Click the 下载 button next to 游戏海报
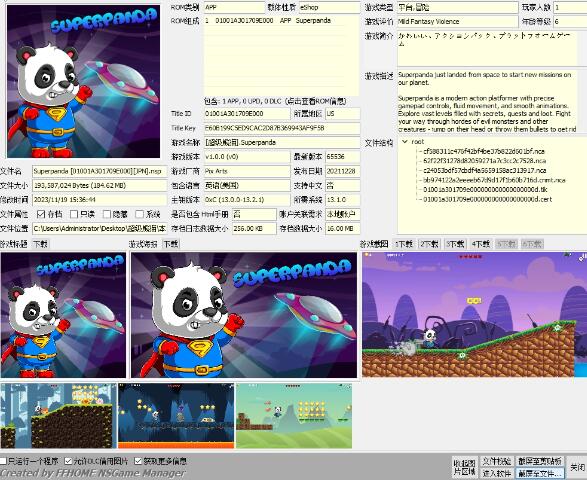The width and height of the screenshot is (587, 480). tap(171, 244)
